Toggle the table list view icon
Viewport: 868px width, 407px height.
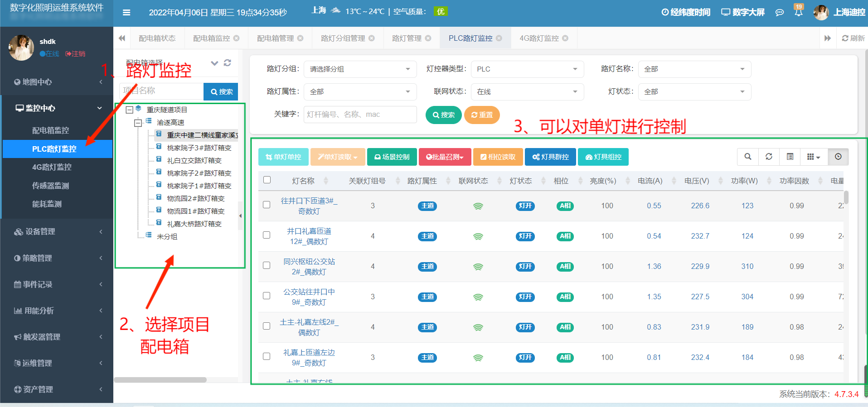790,157
